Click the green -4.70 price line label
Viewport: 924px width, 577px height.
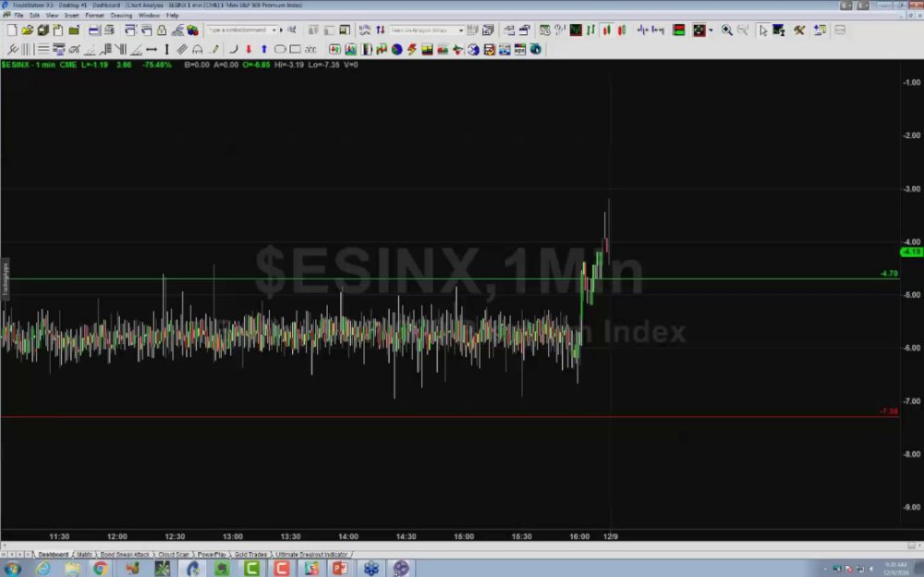(x=889, y=273)
